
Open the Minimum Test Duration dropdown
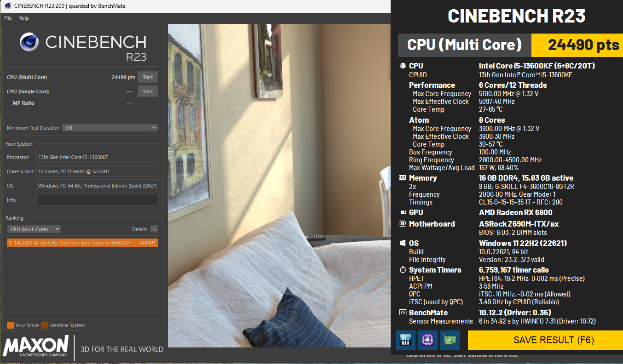point(110,128)
